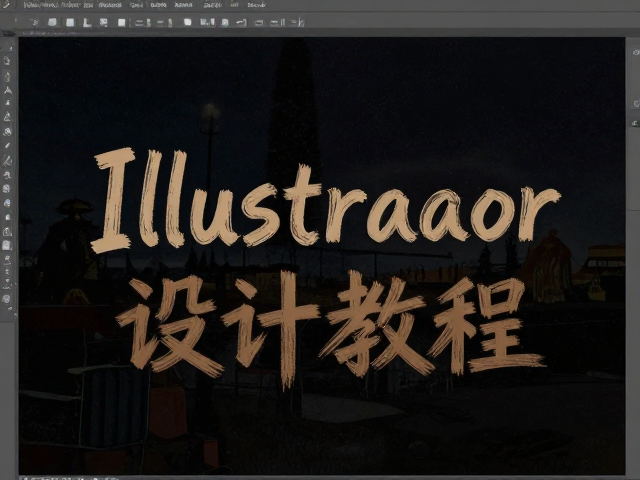Image resolution: width=640 pixels, height=480 pixels.
Task: Select the L-shaped icon in the top toolbar
Action: [x=87, y=22]
